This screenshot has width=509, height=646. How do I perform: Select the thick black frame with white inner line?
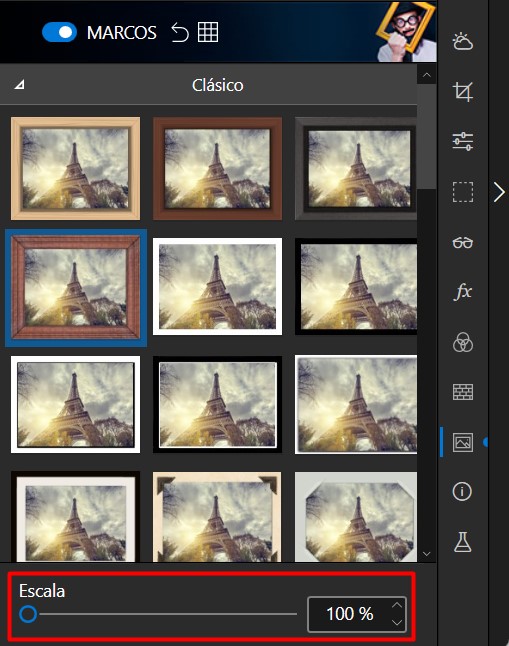point(217,405)
